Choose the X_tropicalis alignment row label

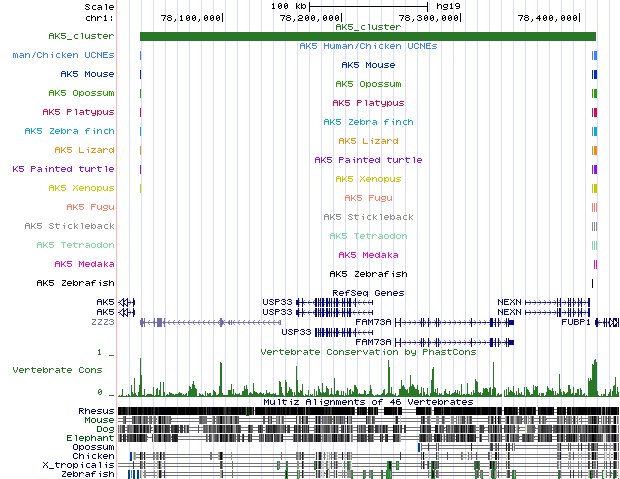78,465
